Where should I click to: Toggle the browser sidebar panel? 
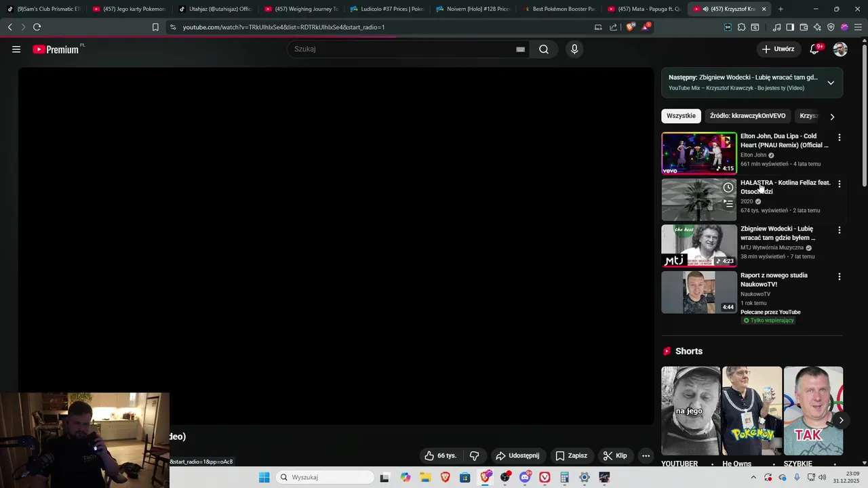[x=790, y=27]
